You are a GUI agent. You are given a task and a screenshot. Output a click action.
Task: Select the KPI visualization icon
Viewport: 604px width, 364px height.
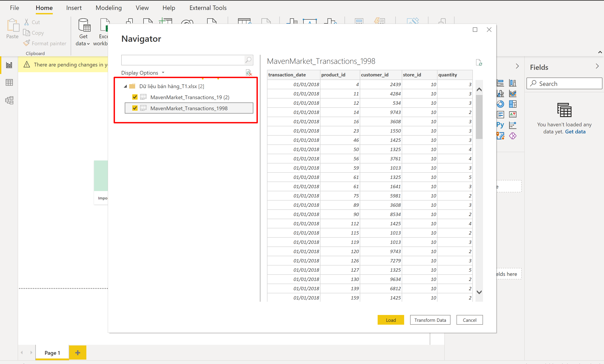tap(512, 115)
